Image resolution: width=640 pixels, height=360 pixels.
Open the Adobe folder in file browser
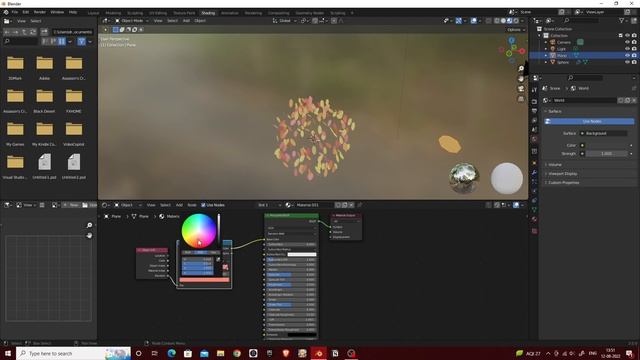44,67
